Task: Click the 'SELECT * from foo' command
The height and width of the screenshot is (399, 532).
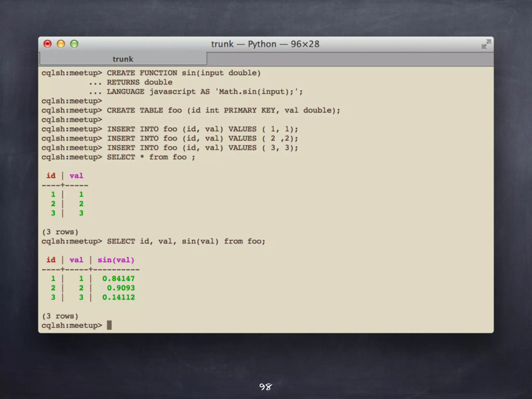Action: coord(151,157)
